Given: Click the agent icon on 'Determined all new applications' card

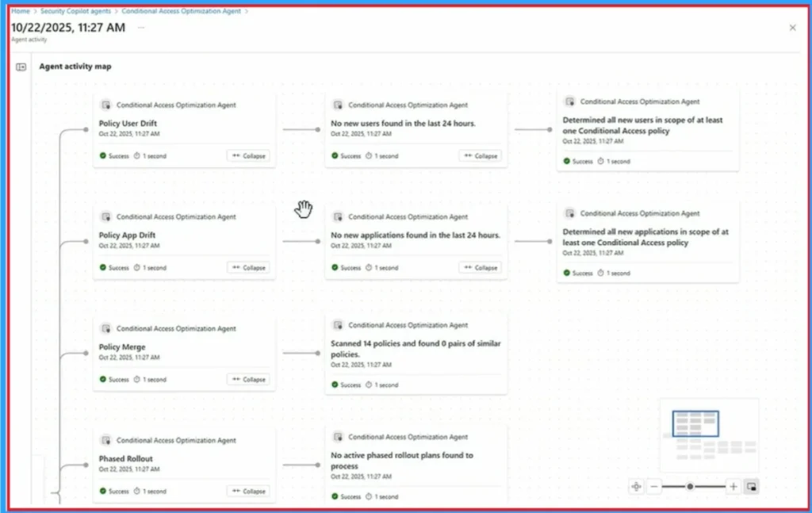Looking at the screenshot, I should (x=570, y=213).
